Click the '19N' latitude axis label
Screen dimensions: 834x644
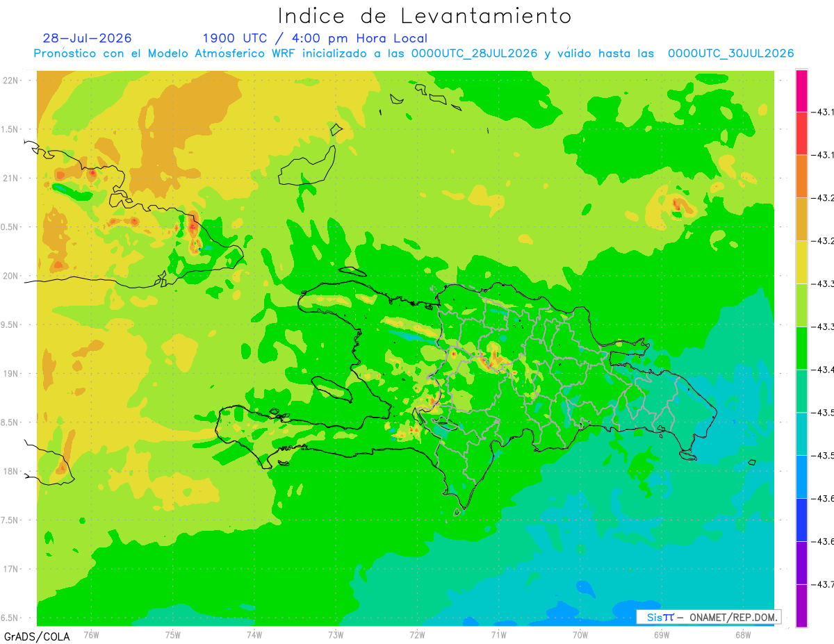point(10,374)
